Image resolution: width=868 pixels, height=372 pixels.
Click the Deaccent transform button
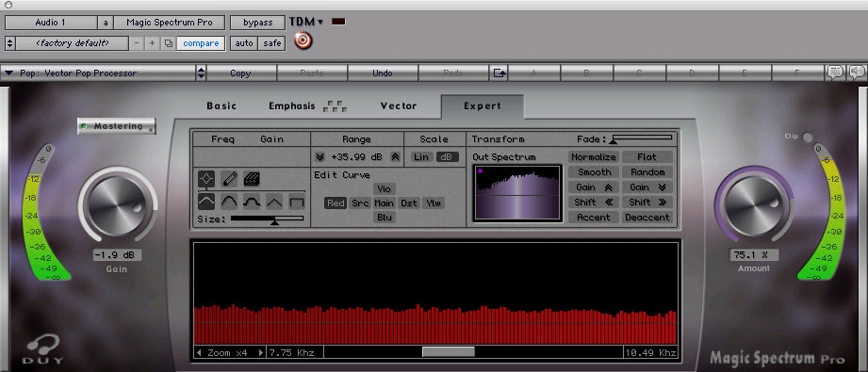pyautogui.click(x=647, y=218)
